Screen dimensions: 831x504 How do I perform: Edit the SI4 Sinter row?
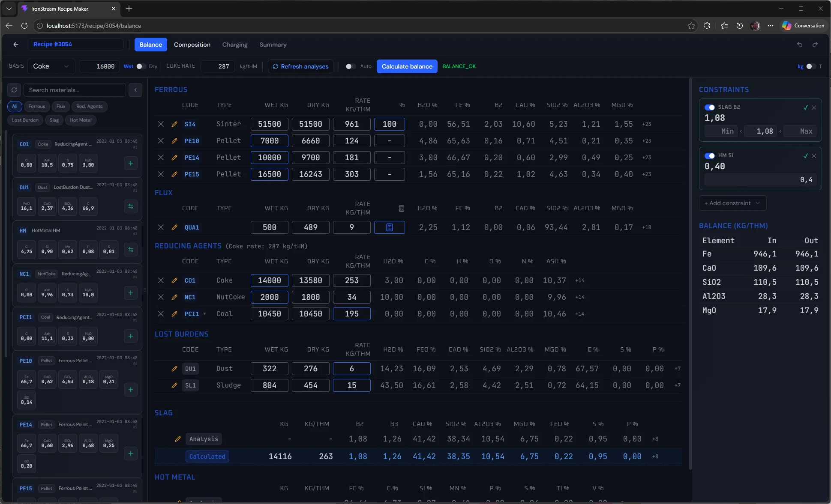point(174,124)
